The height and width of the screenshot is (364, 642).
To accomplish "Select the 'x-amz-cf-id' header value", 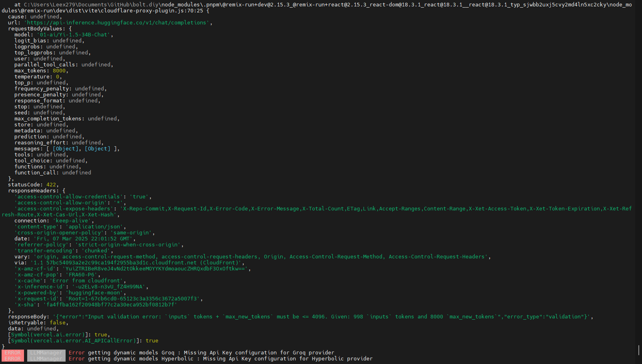I will [155, 269].
